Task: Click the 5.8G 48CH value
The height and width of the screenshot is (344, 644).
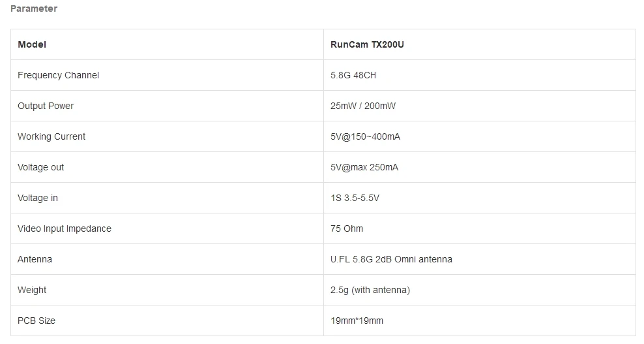Action: tap(353, 75)
